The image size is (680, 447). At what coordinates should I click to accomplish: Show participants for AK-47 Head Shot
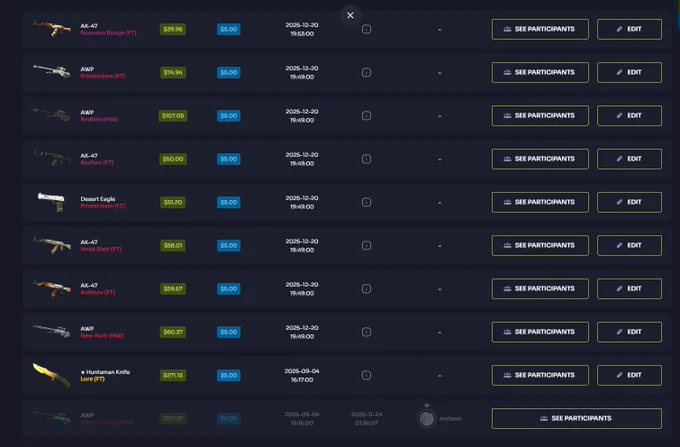pyautogui.click(x=540, y=245)
